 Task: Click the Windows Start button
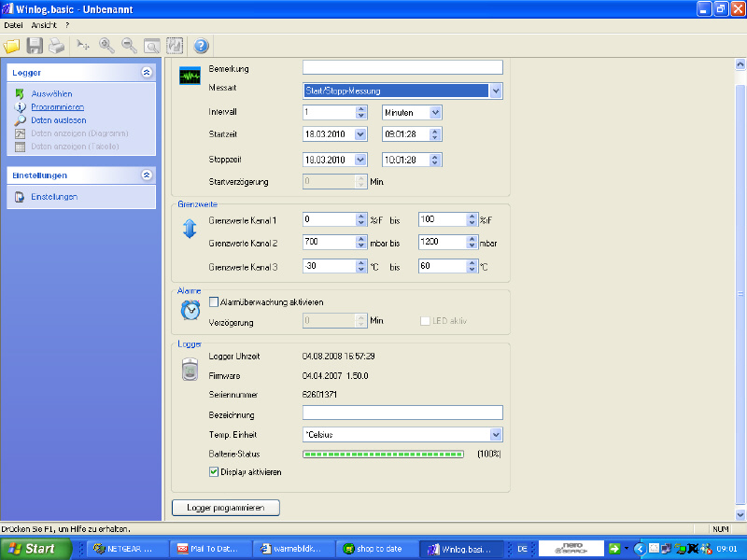tap(35, 549)
